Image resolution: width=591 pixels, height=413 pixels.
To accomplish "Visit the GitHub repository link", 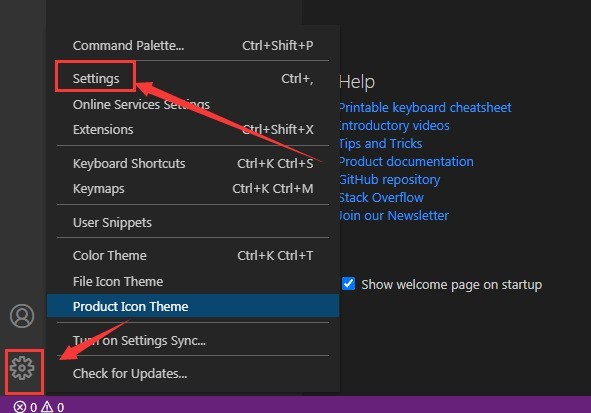I will tap(389, 180).
